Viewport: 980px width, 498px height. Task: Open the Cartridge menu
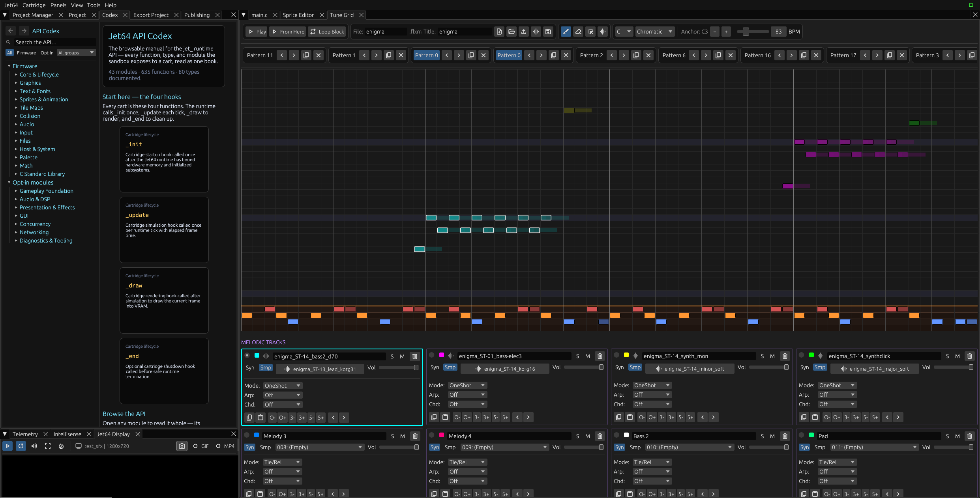point(34,5)
